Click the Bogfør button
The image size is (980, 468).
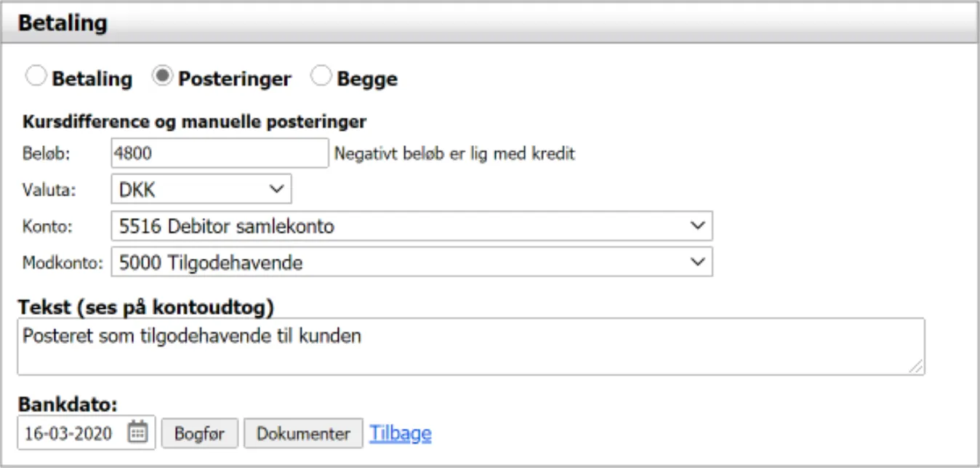click(x=199, y=432)
